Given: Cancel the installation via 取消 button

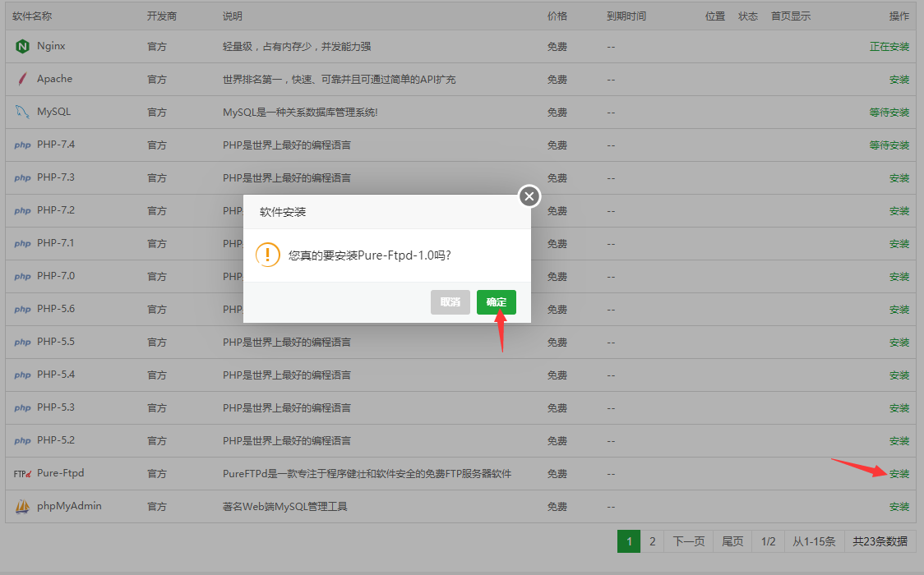Looking at the screenshot, I should point(450,301).
